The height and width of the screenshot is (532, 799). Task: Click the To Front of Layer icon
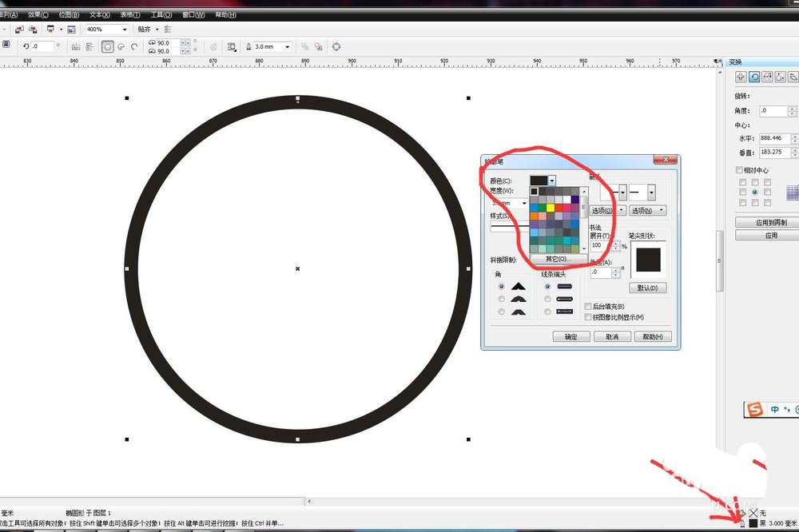pos(304,47)
